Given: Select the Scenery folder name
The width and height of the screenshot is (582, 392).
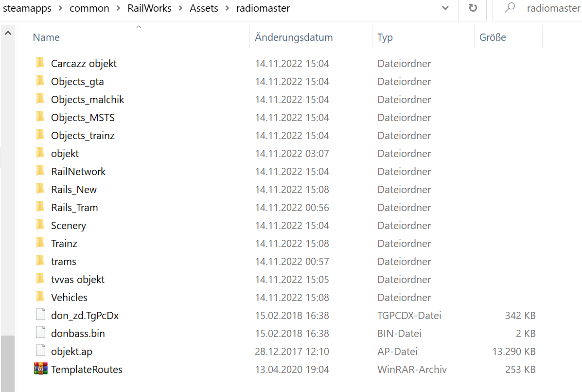Looking at the screenshot, I should [69, 225].
